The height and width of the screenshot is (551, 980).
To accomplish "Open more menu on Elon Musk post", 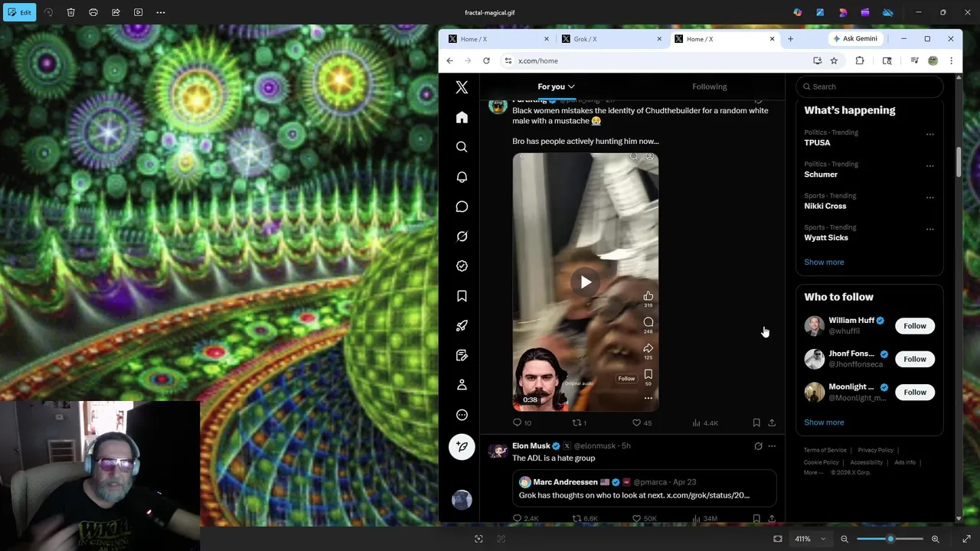I will tap(772, 446).
